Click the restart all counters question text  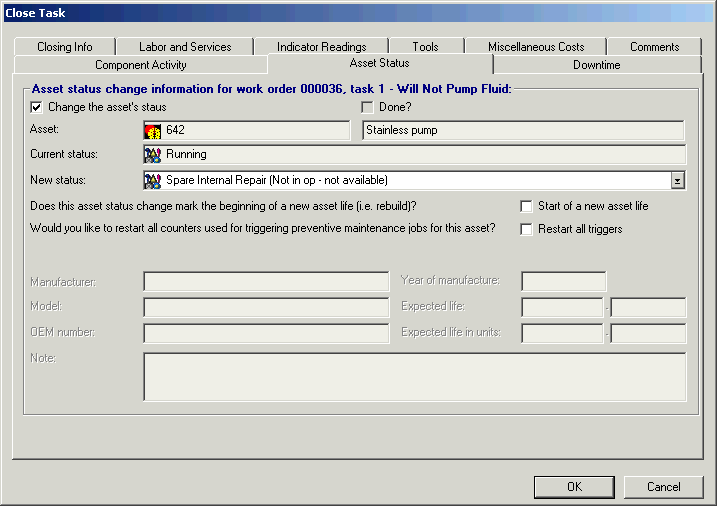(262, 228)
